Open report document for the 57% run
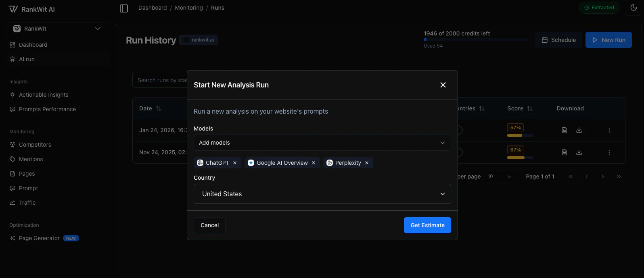 click(x=565, y=130)
